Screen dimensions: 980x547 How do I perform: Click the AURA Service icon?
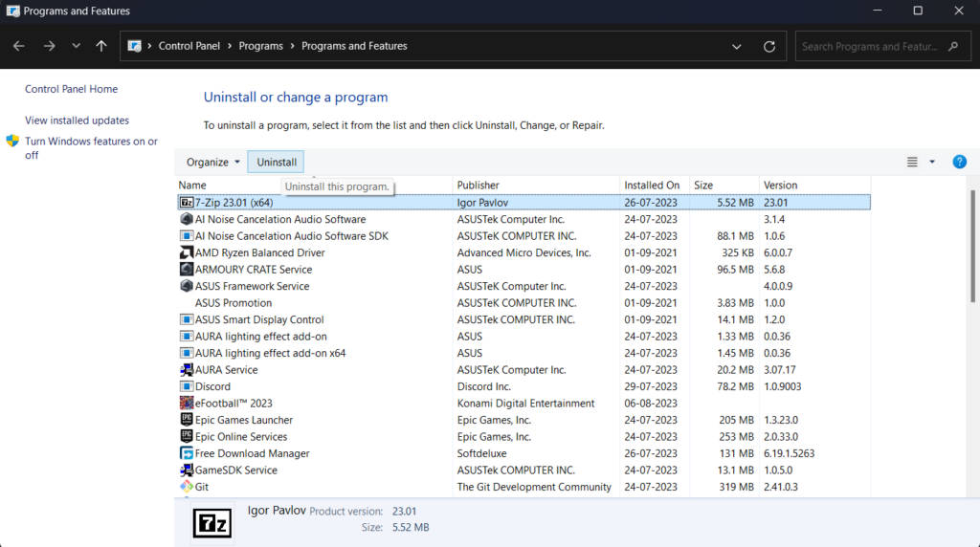coord(187,370)
